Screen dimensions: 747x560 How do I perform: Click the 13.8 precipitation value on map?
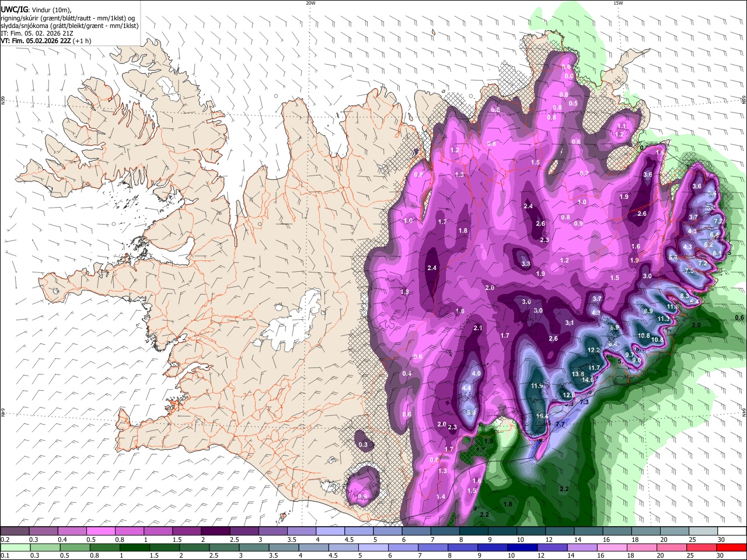pyautogui.click(x=578, y=374)
